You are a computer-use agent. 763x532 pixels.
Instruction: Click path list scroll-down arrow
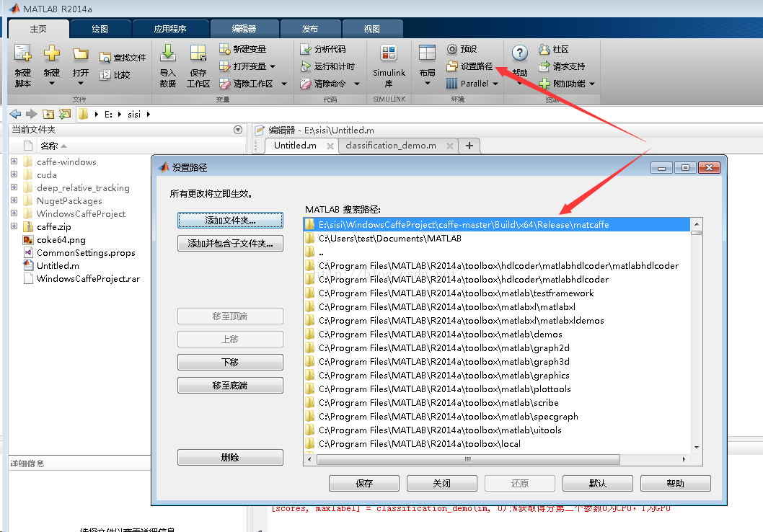click(x=697, y=448)
